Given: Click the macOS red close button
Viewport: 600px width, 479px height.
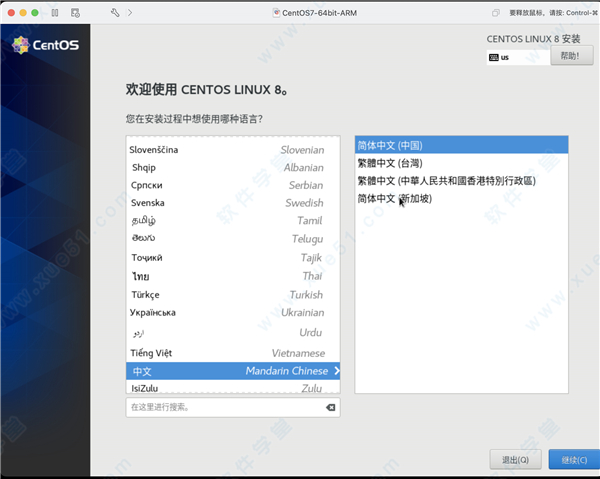Looking at the screenshot, I should (11, 13).
